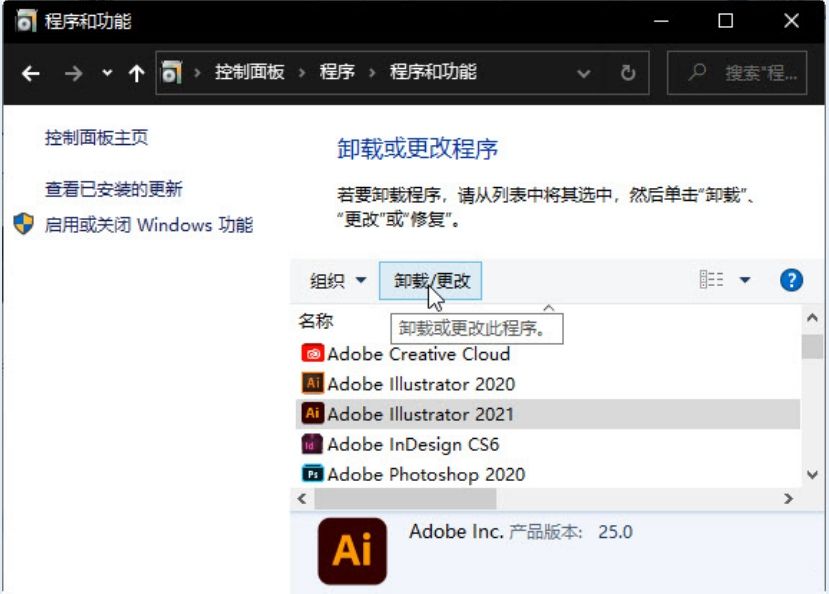Minimize the 程序和功能 window
829x594 pixels.
pos(661,21)
